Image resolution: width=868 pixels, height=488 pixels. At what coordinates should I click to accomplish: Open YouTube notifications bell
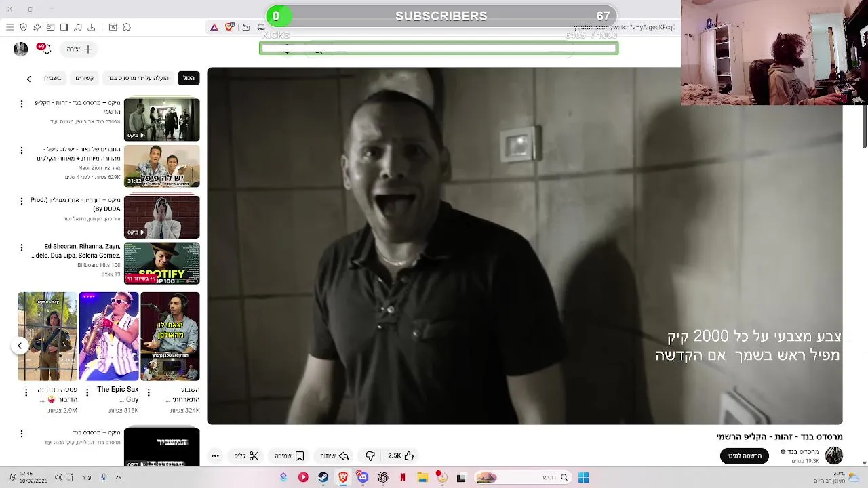(45, 49)
